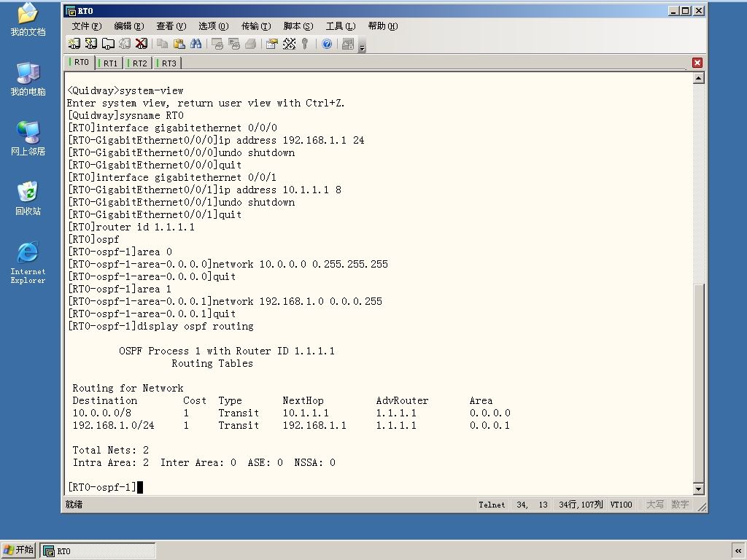
Task: Click the 数字 num lock indicator
Action: 680,505
